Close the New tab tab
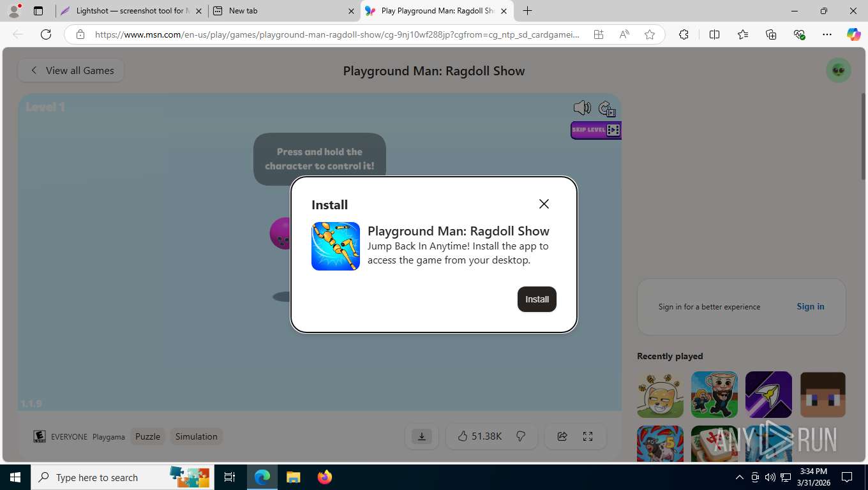 (x=351, y=11)
